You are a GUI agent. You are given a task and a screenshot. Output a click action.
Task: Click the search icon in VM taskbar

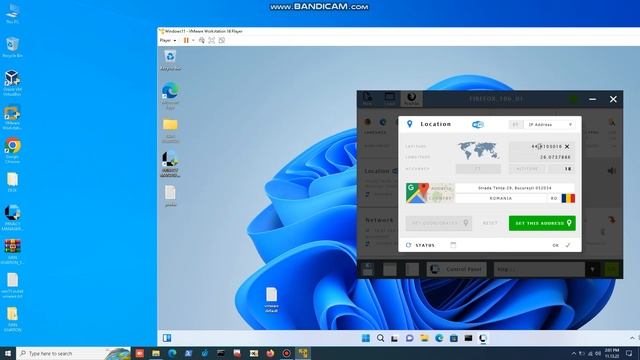(x=380, y=338)
